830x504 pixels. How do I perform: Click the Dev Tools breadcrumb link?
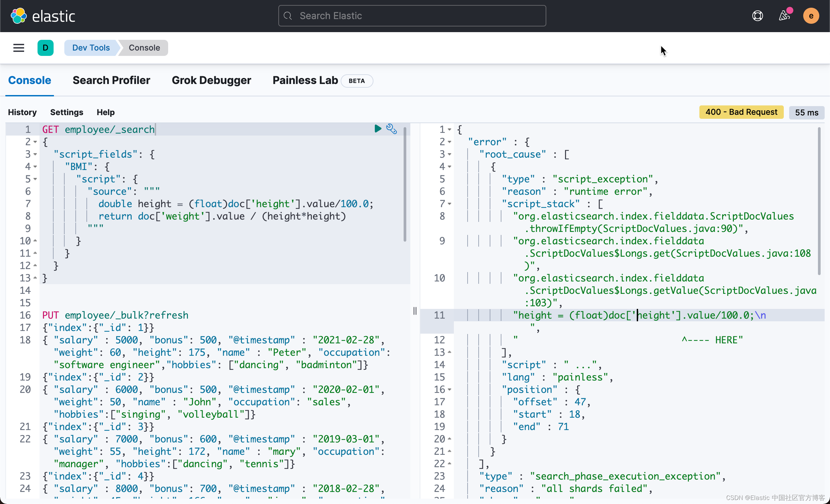click(x=91, y=48)
